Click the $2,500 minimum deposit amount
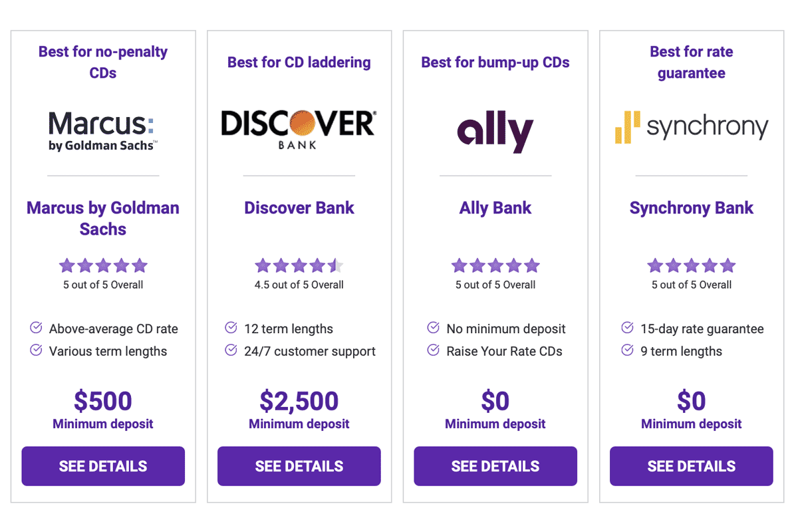Screen dimensions: 798x532 299,401
